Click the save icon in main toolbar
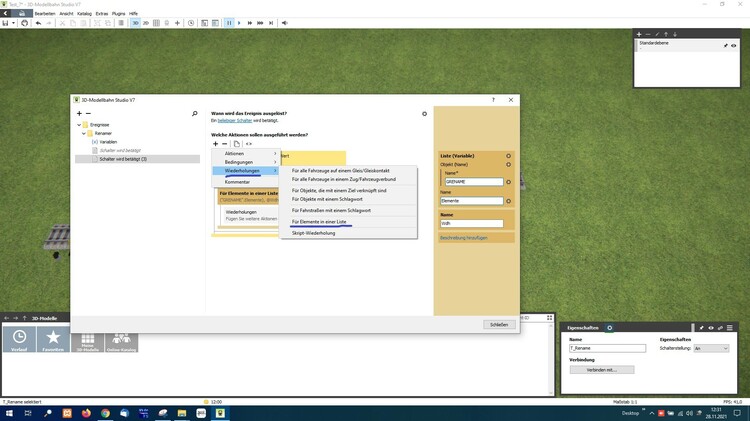 (x=5, y=23)
